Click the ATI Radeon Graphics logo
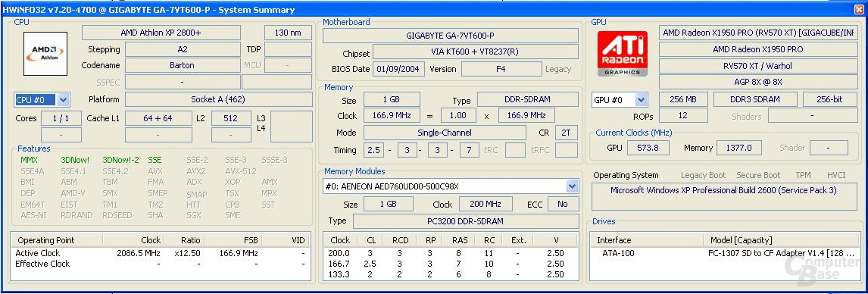Viewport: 868px width, 294px height. pyautogui.click(x=622, y=53)
